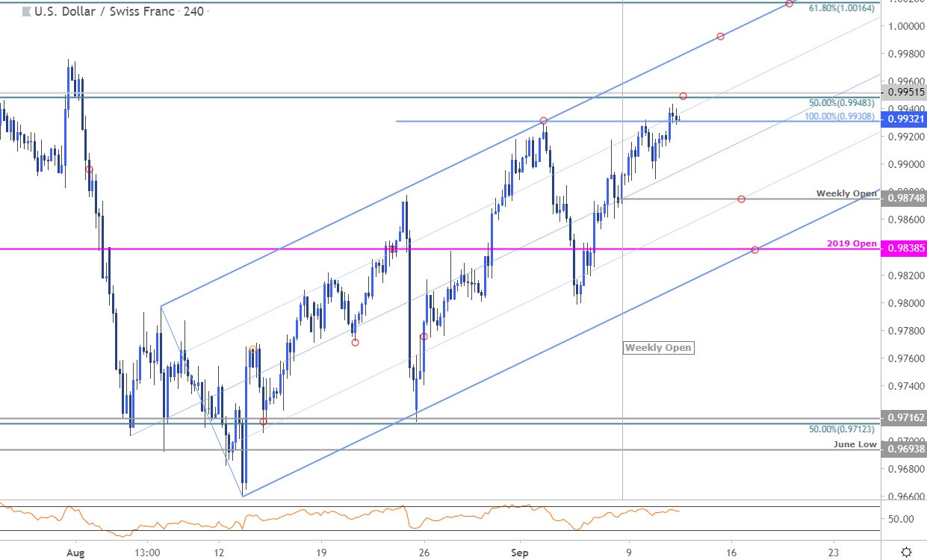Click the 0.99515 resistance price tag
The width and height of the screenshot is (927, 560).
pyautogui.click(x=903, y=92)
